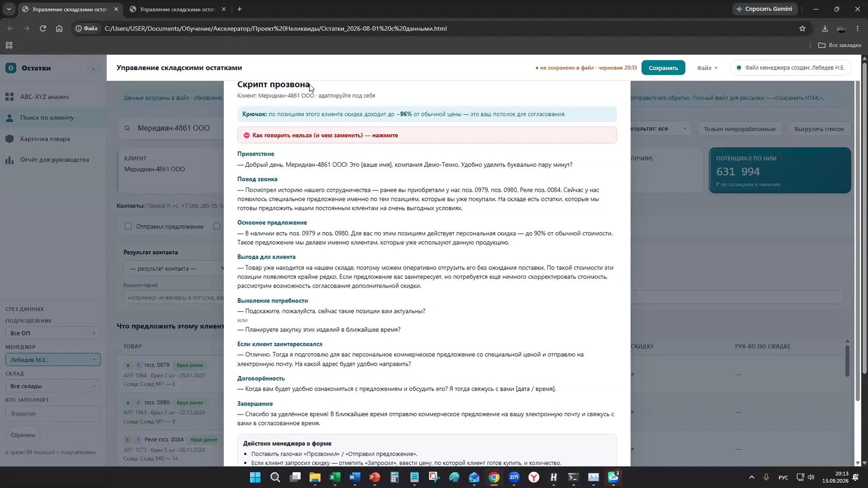This screenshot has height=488, width=868.
Task: Open the Windows Start menu
Action: tap(255, 477)
